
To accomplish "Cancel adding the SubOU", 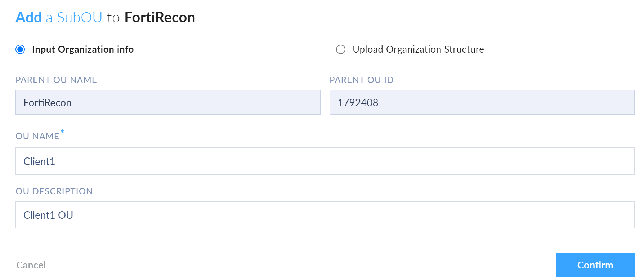I will (x=31, y=265).
